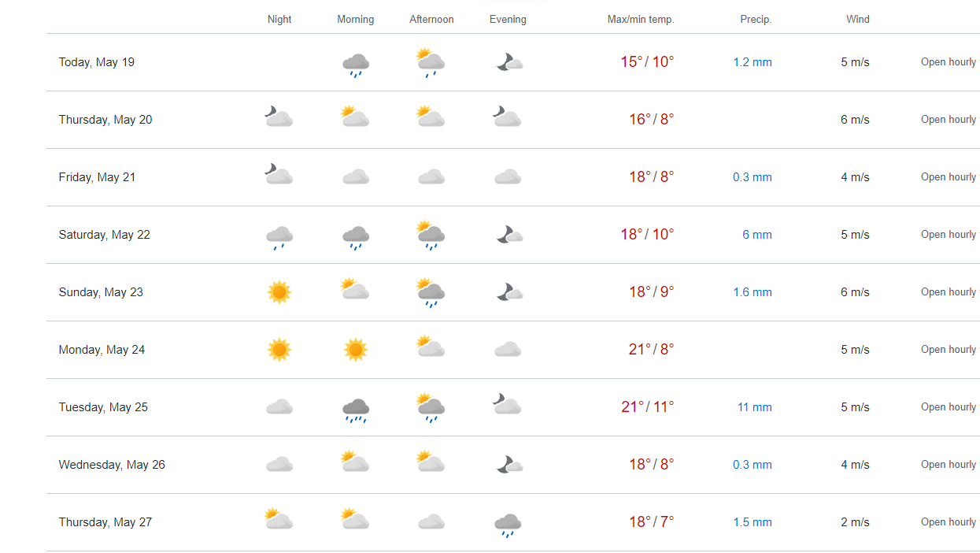
Task: Expand hourly details for Thursday, May 27
Action: [949, 522]
